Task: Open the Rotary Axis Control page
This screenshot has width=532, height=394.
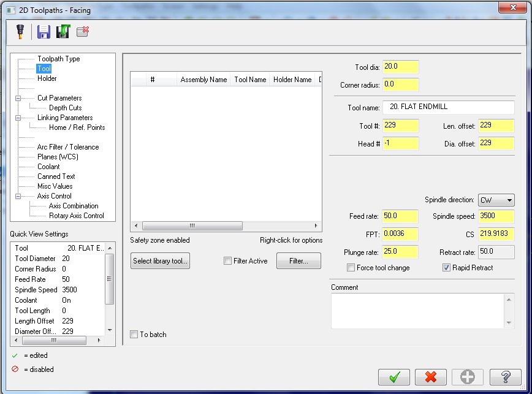Action: click(x=77, y=216)
